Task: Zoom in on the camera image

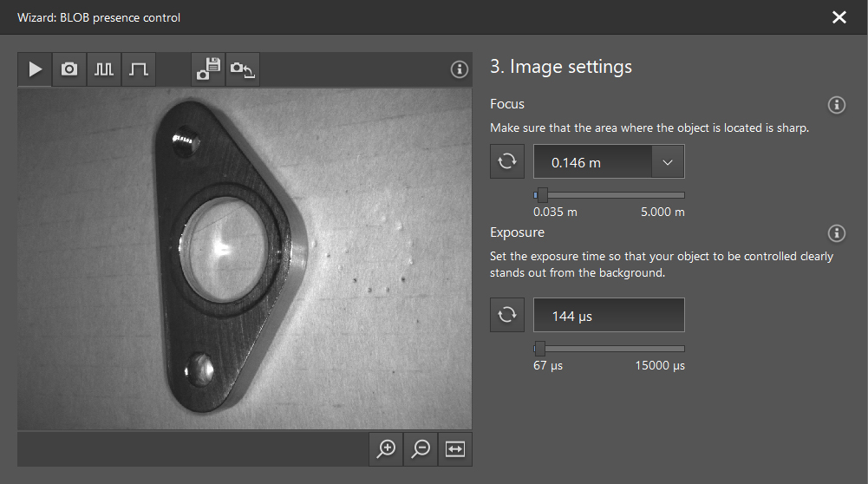Action: point(386,448)
